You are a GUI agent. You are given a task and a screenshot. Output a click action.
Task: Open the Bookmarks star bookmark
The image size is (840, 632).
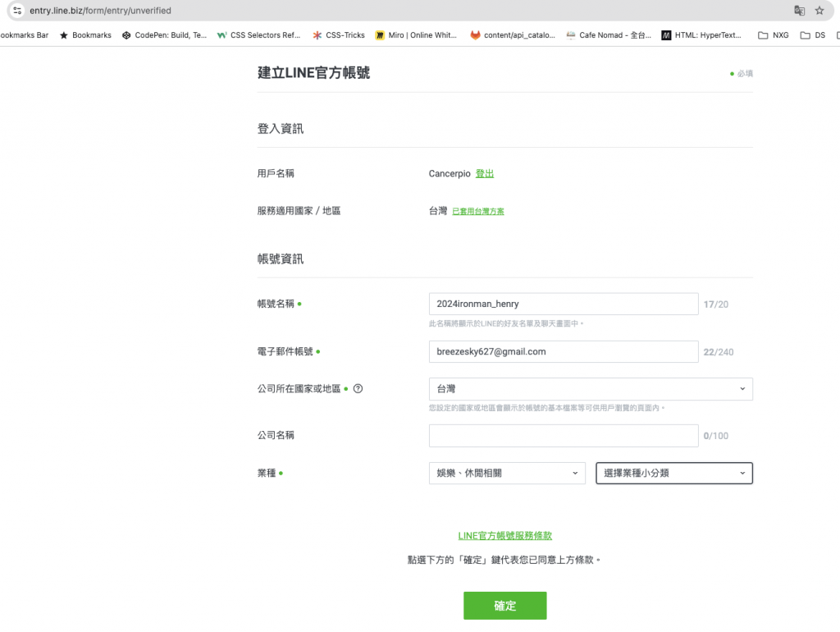[x=85, y=34]
